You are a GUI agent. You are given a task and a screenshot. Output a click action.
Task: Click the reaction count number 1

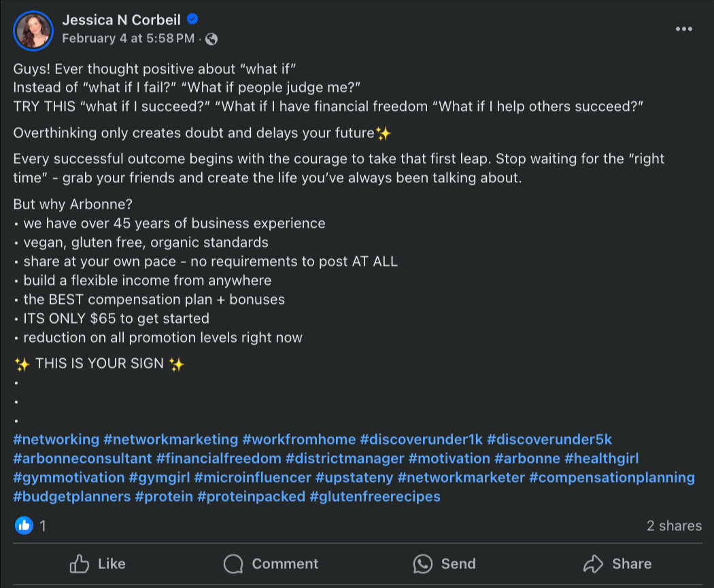tap(42, 526)
